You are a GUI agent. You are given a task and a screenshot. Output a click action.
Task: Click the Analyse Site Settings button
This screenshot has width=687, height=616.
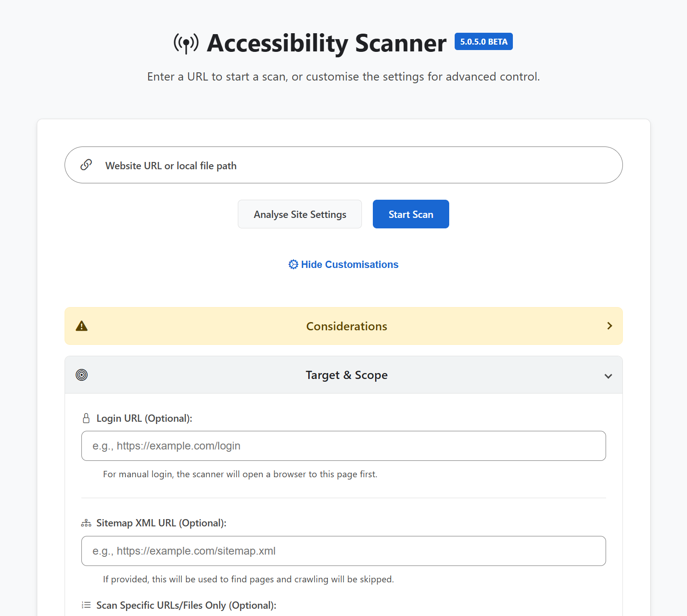click(x=300, y=214)
